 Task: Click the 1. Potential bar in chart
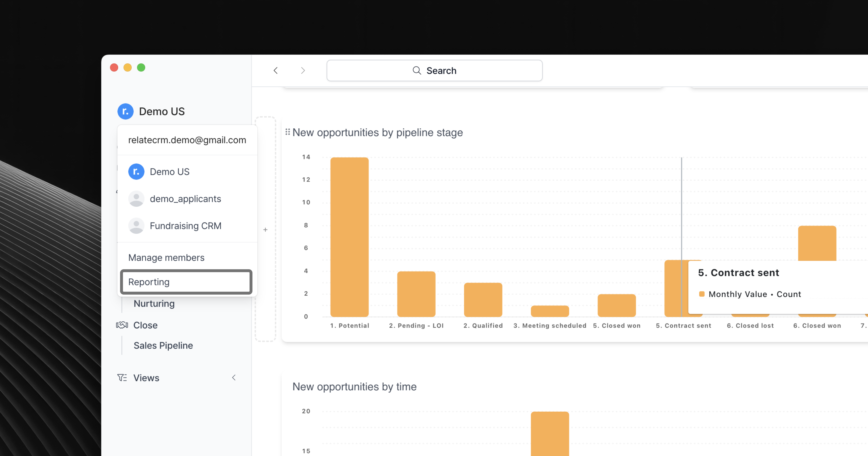tap(349, 237)
